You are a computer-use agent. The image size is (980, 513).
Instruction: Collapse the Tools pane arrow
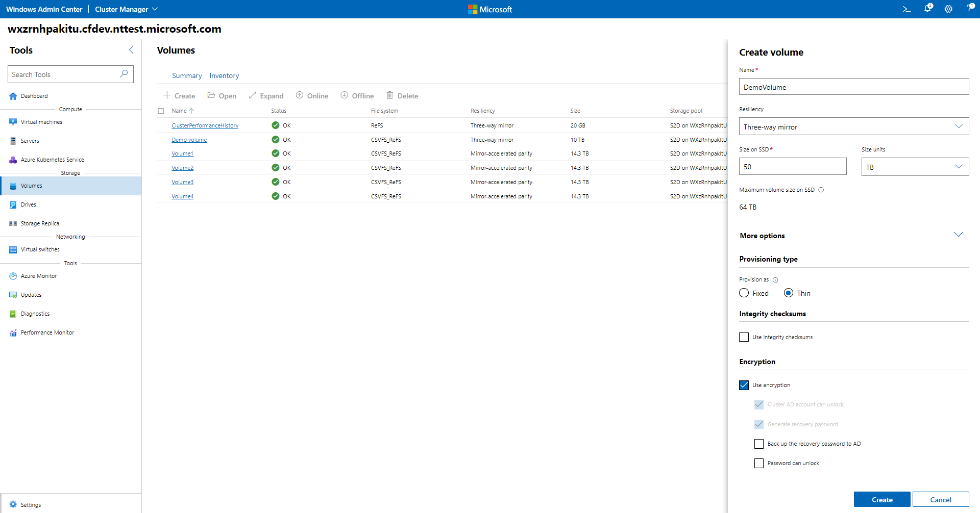tap(131, 50)
